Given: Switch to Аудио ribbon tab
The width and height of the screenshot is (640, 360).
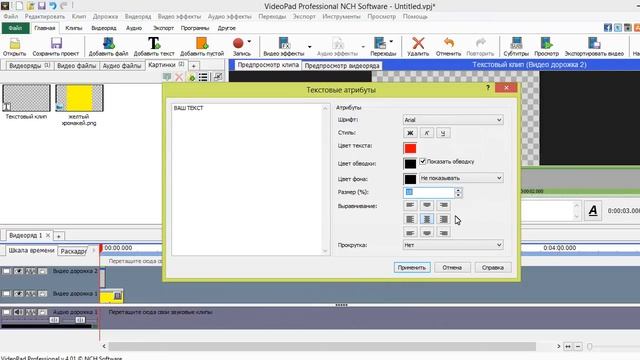Looking at the screenshot, I should (x=134, y=28).
